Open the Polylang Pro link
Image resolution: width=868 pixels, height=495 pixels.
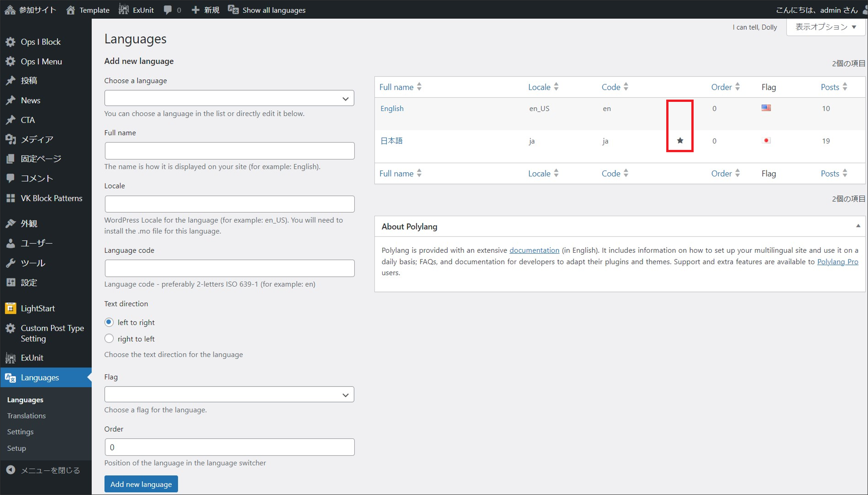[837, 262]
